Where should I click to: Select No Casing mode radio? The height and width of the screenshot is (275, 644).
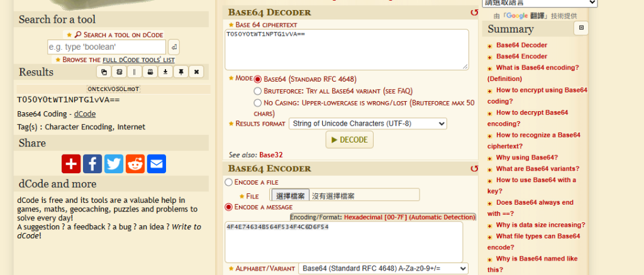click(257, 102)
